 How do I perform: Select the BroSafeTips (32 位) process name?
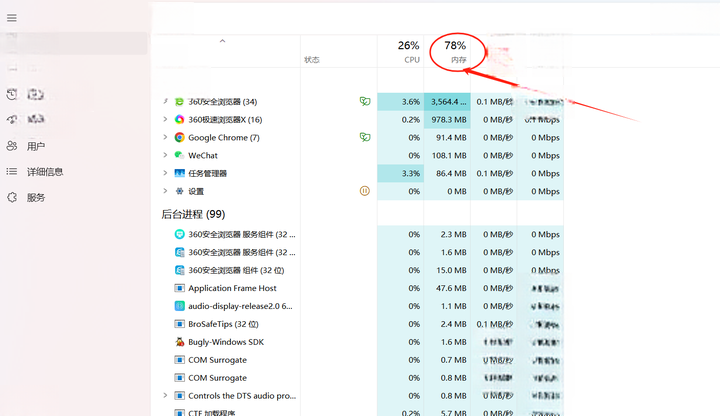(x=223, y=324)
